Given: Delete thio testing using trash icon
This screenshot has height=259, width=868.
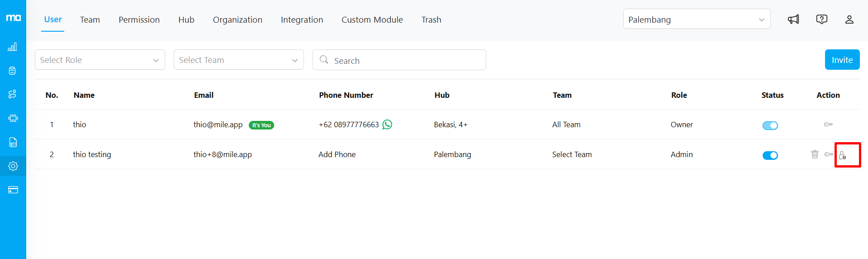Looking at the screenshot, I should pos(815,154).
